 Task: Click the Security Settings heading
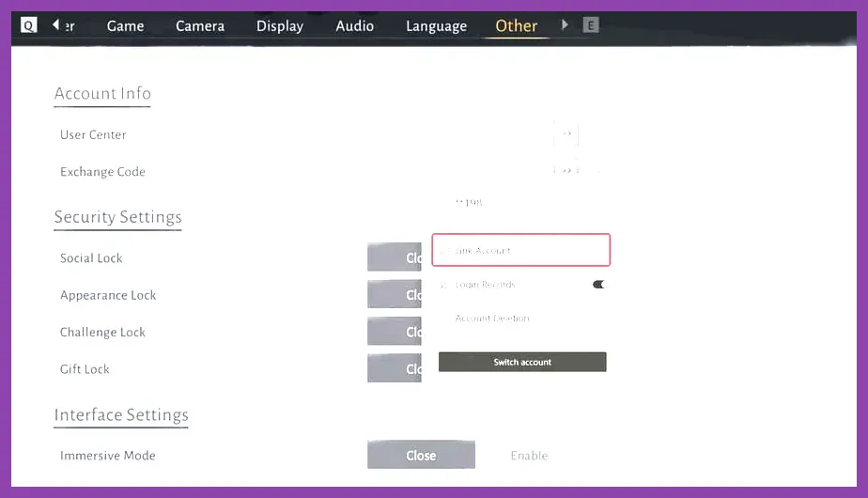pyautogui.click(x=118, y=217)
